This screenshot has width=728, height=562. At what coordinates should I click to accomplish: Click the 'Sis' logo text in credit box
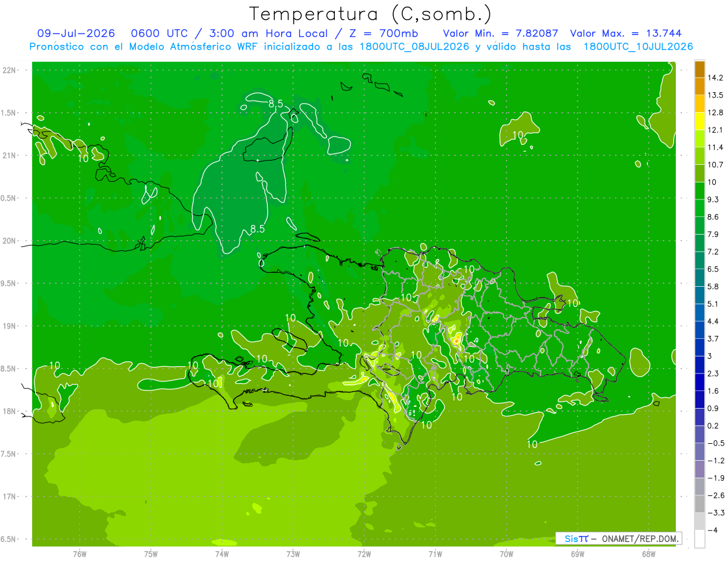(570, 538)
